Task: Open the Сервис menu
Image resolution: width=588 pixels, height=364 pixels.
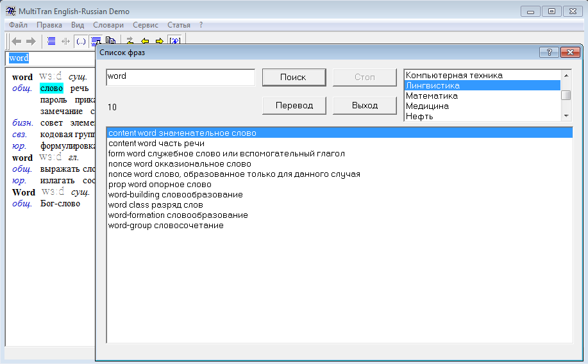Action: point(146,25)
